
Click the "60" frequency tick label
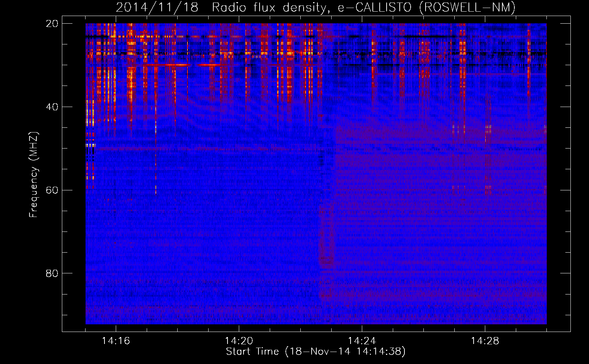(x=52, y=190)
